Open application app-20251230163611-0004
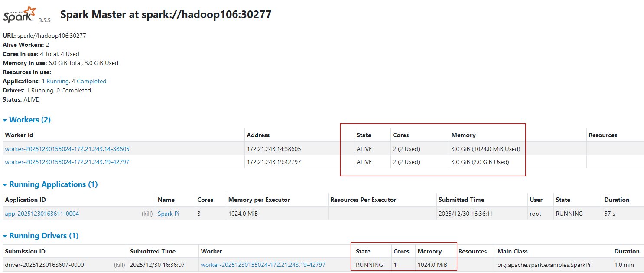This screenshot has height=273, width=644. (42, 214)
